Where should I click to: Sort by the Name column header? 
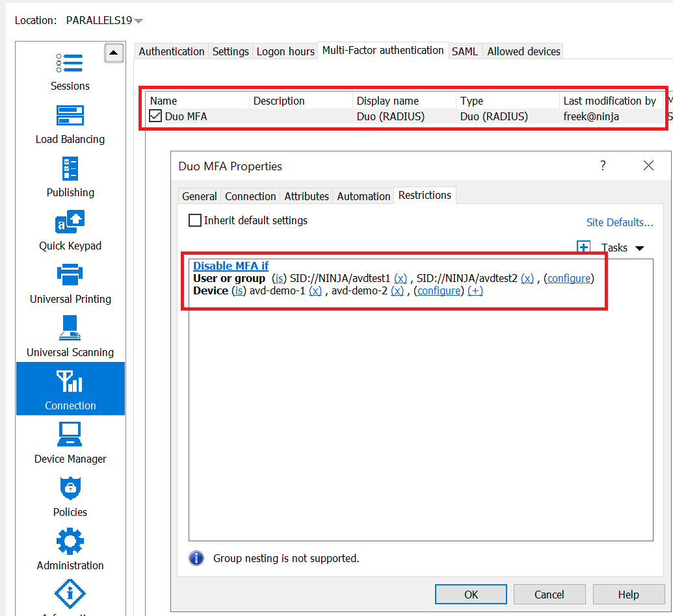[198, 101]
